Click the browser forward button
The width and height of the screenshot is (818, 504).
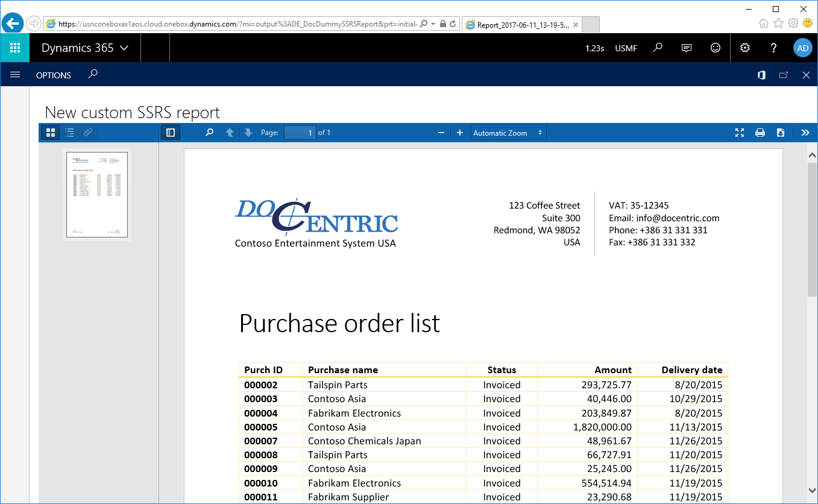pos(34,24)
